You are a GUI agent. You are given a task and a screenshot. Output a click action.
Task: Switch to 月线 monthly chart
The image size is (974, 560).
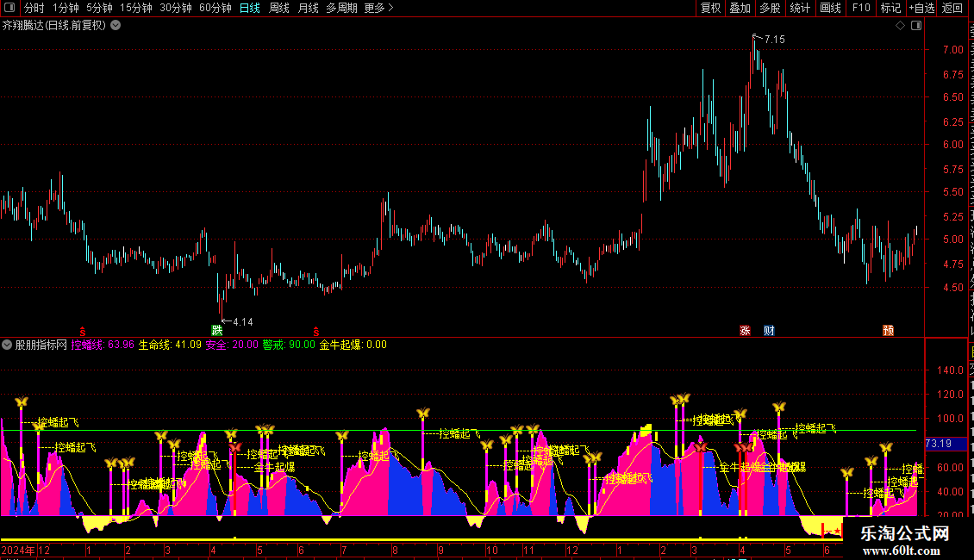coord(308,8)
